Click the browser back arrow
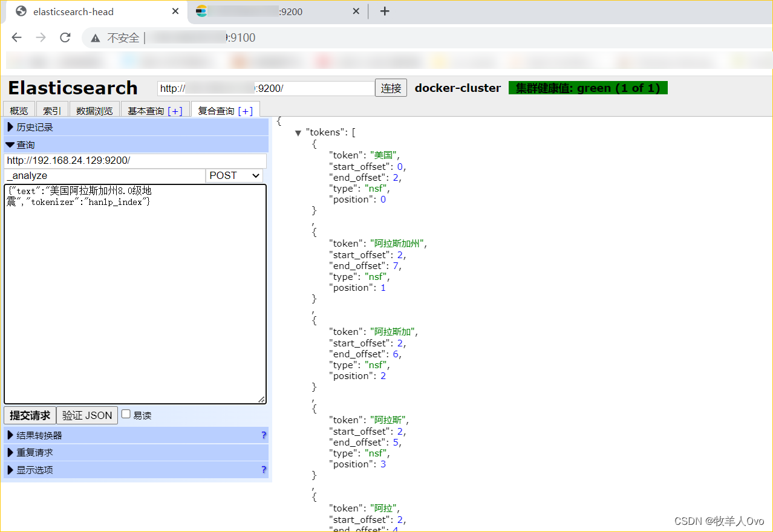The height and width of the screenshot is (532, 773). [16, 37]
